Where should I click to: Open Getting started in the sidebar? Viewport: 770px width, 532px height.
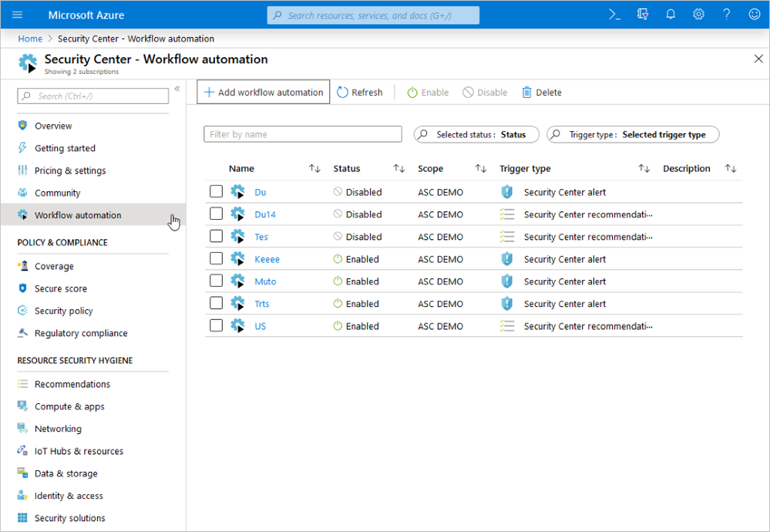[65, 148]
